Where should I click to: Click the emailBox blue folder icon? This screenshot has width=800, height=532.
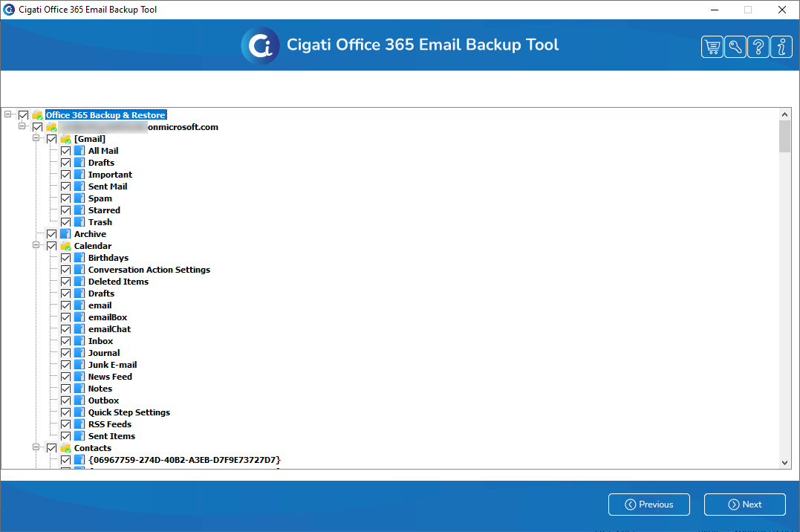(x=79, y=317)
